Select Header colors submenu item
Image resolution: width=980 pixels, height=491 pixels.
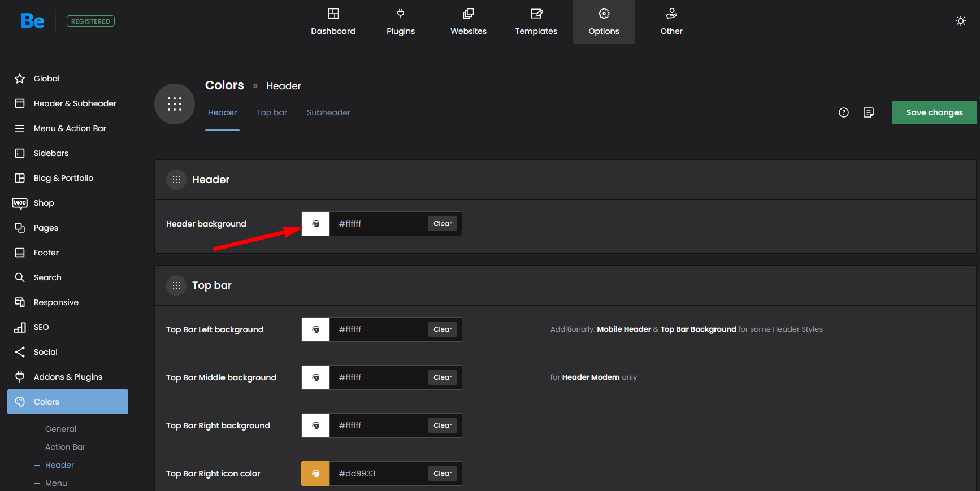click(59, 465)
